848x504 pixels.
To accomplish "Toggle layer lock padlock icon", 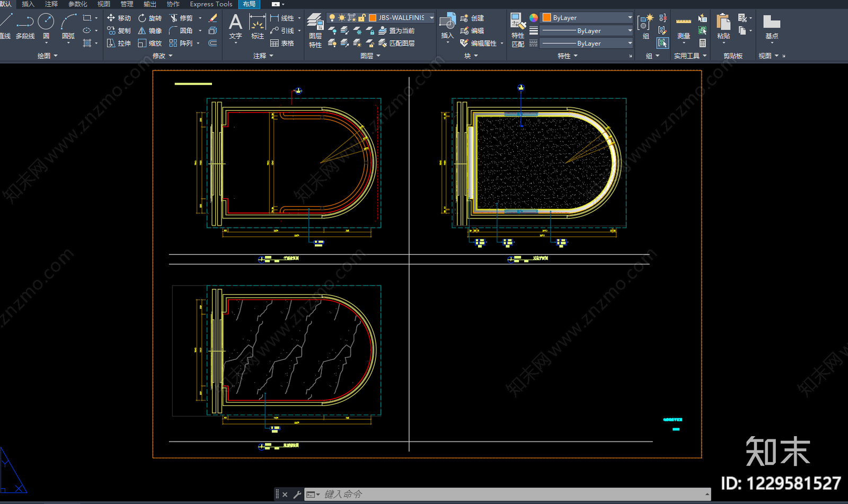I will (362, 18).
